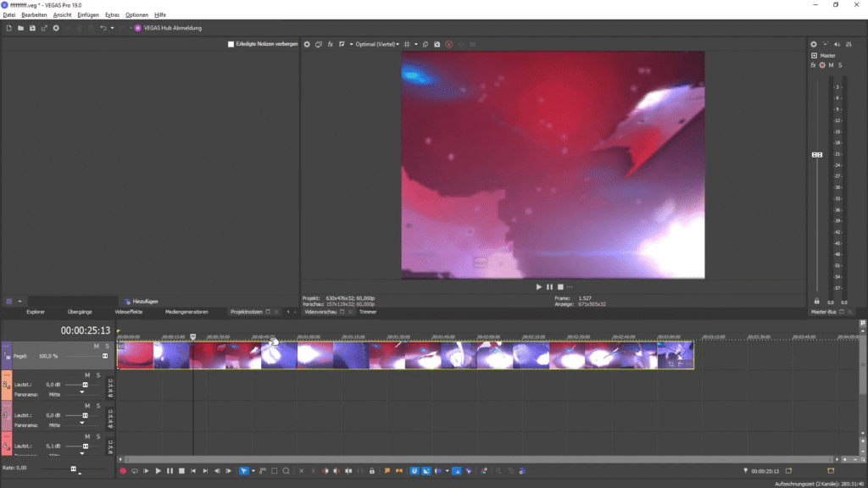Enable loop playback in the transport bar
868x488 pixels.
click(135, 471)
